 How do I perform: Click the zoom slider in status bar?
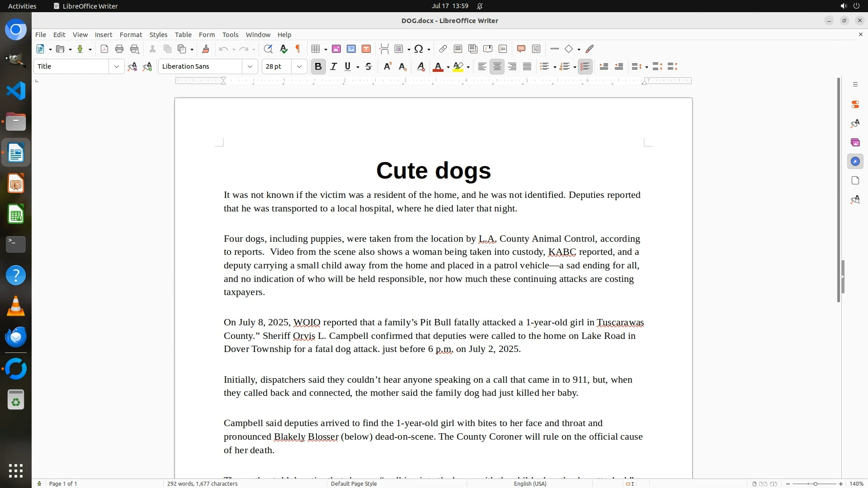pos(815,484)
